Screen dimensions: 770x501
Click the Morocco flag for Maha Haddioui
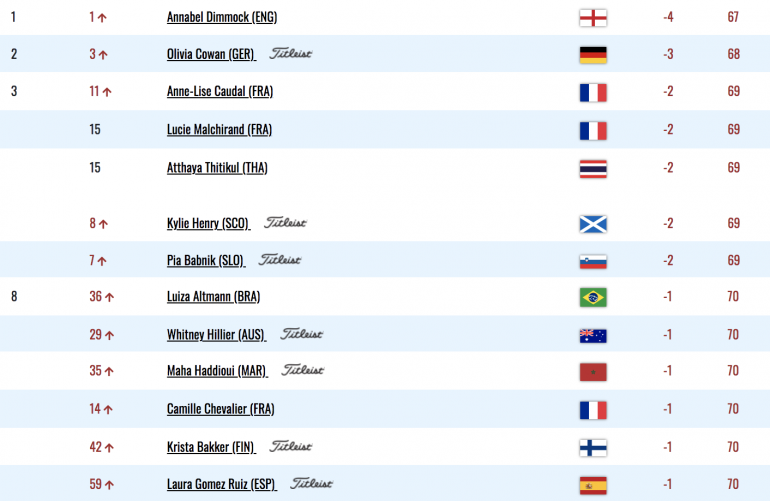(x=593, y=372)
